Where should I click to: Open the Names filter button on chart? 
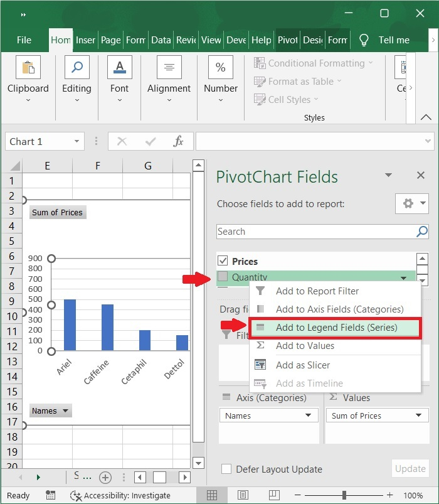50,410
